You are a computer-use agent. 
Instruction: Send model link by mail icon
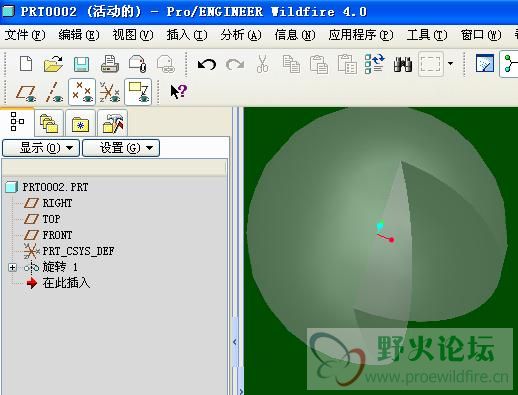pyautogui.click(x=166, y=64)
